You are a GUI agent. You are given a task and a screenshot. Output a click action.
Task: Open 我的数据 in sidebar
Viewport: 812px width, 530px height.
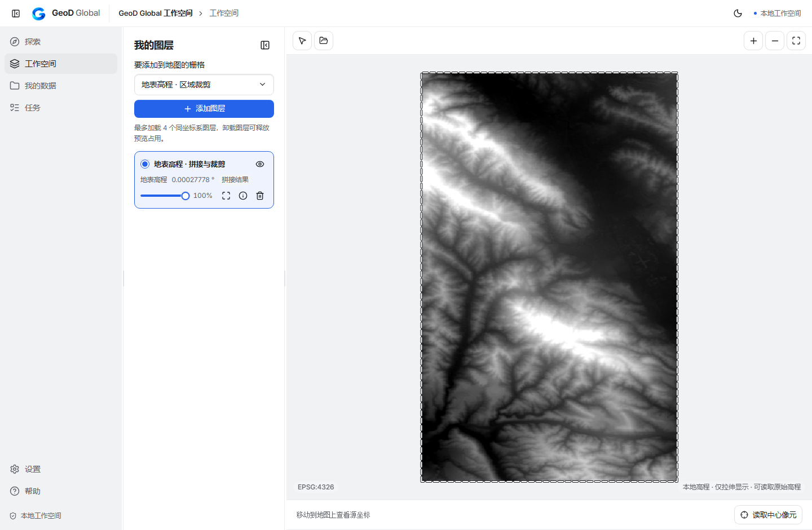pos(61,86)
